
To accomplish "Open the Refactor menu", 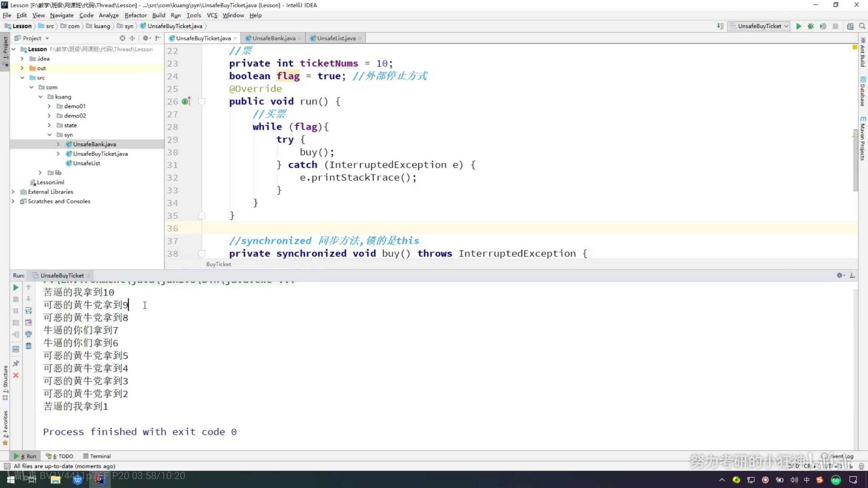I will point(136,15).
